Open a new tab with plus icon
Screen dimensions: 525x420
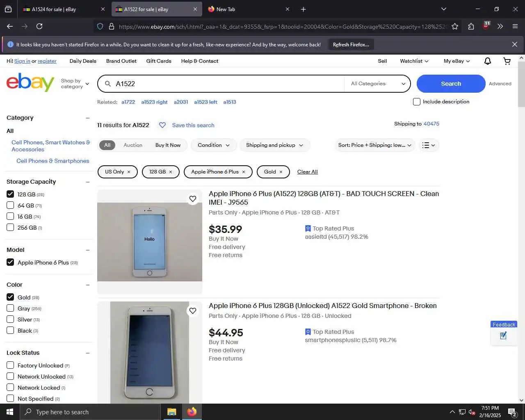[x=303, y=9]
